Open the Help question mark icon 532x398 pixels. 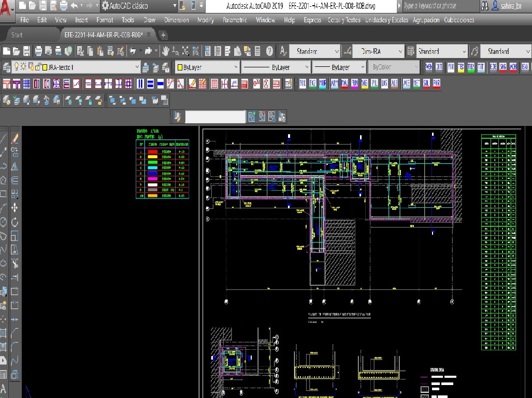click(269, 51)
